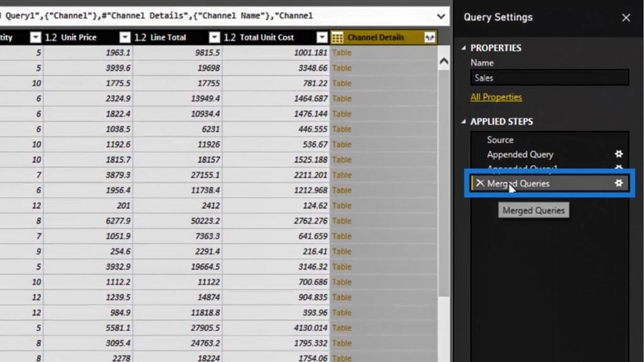
Task: Click the Line Total cell 14874
Action: tap(177, 297)
